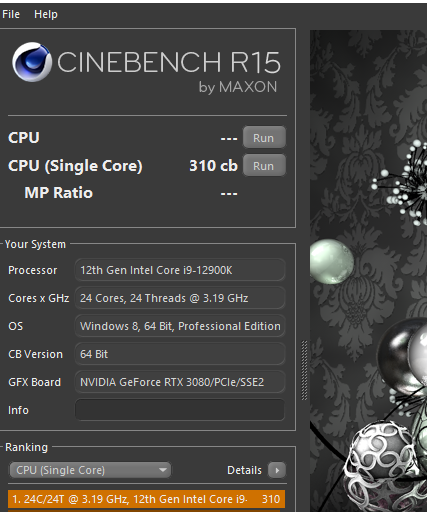Select the first ranking entry scoring 310

tap(147, 499)
